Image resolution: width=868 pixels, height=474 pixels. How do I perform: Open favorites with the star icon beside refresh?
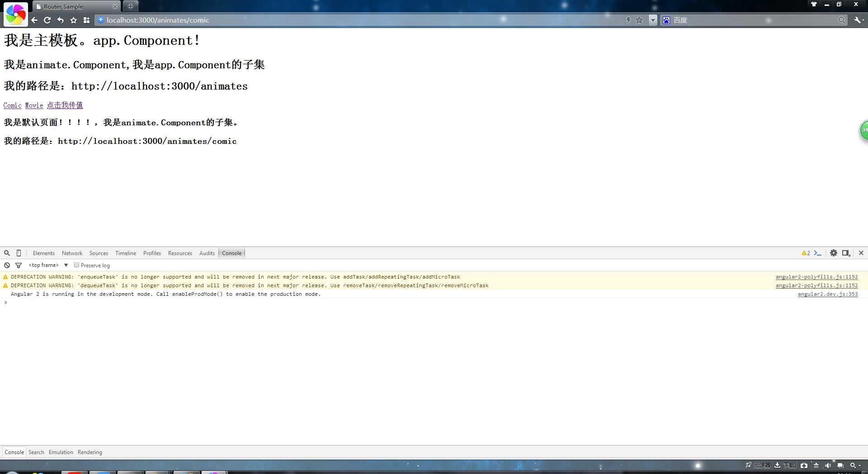[x=74, y=20]
